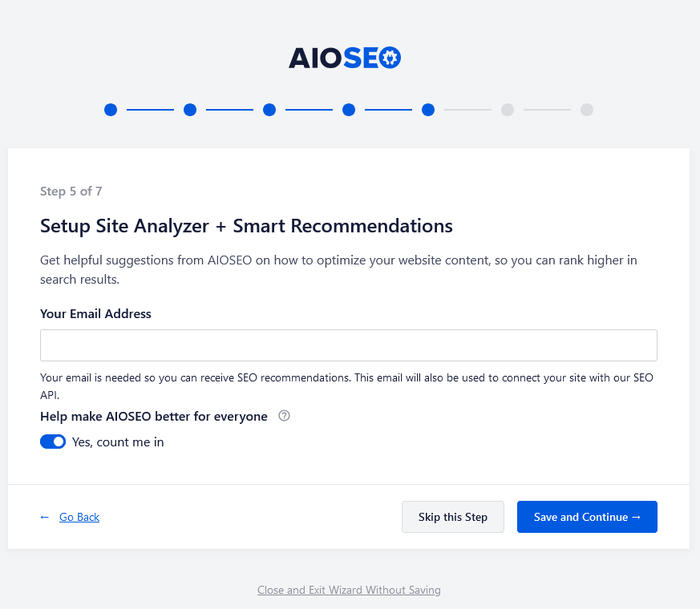
Task: Select the third step dot in progress bar
Action: coord(269,110)
